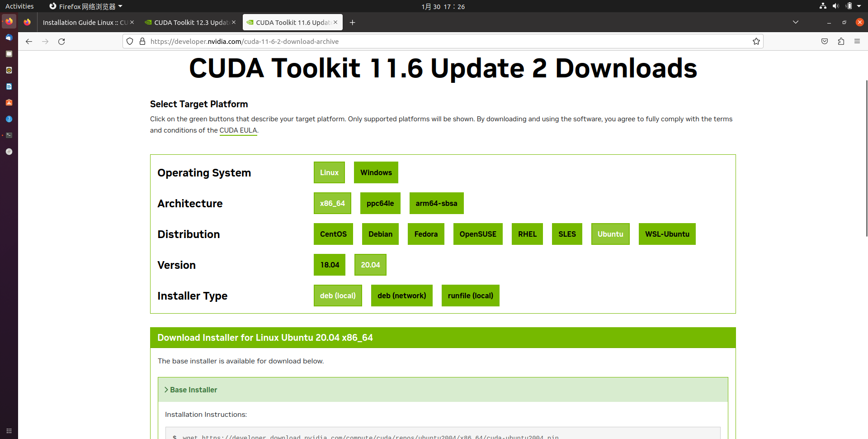The height and width of the screenshot is (439, 868).
Task: Click the Save to Pocket icon
Action: tap(825, 42)
